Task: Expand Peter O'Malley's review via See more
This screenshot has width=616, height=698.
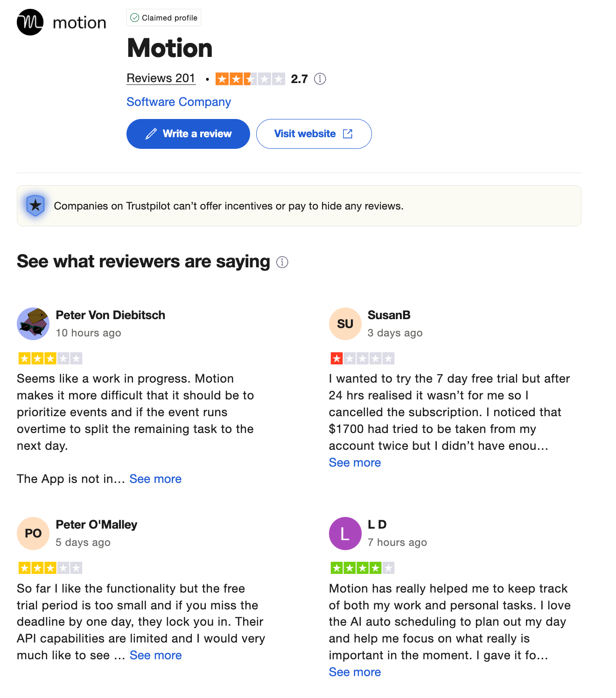Action: coord(156,656)
